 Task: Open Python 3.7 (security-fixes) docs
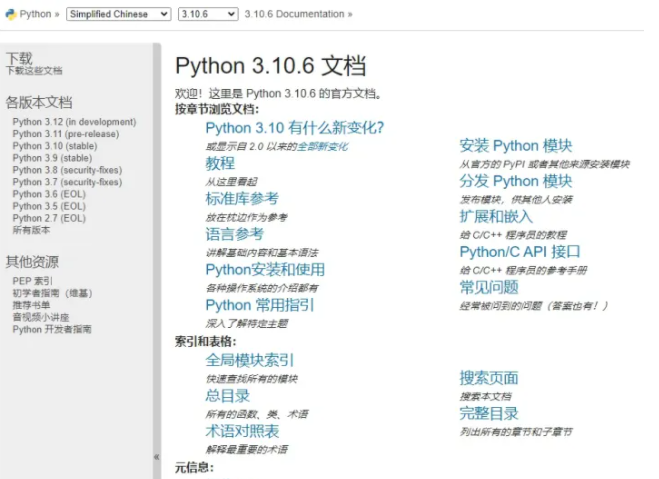[67, 182]
